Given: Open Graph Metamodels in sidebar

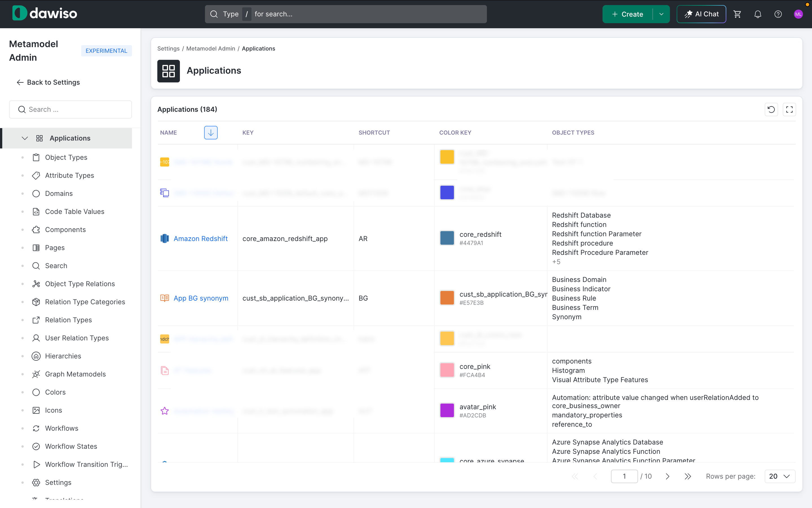Looking at the screenshot, I should pyautogui.click(x=75, y=374).
